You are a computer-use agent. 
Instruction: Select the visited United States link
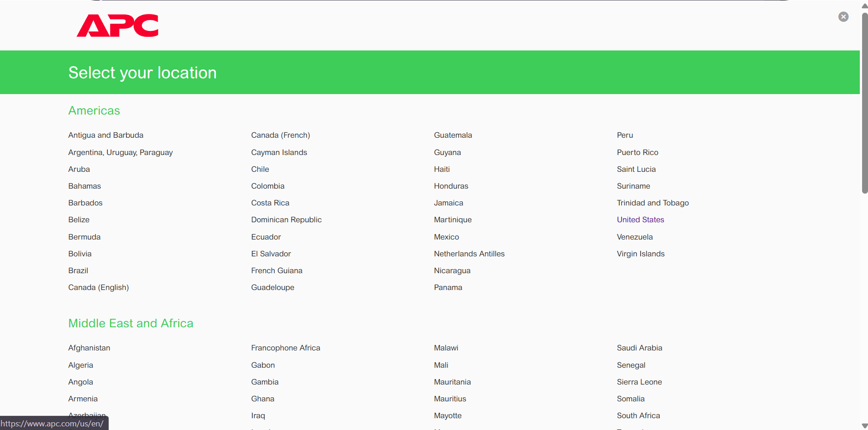coord(641,220)
